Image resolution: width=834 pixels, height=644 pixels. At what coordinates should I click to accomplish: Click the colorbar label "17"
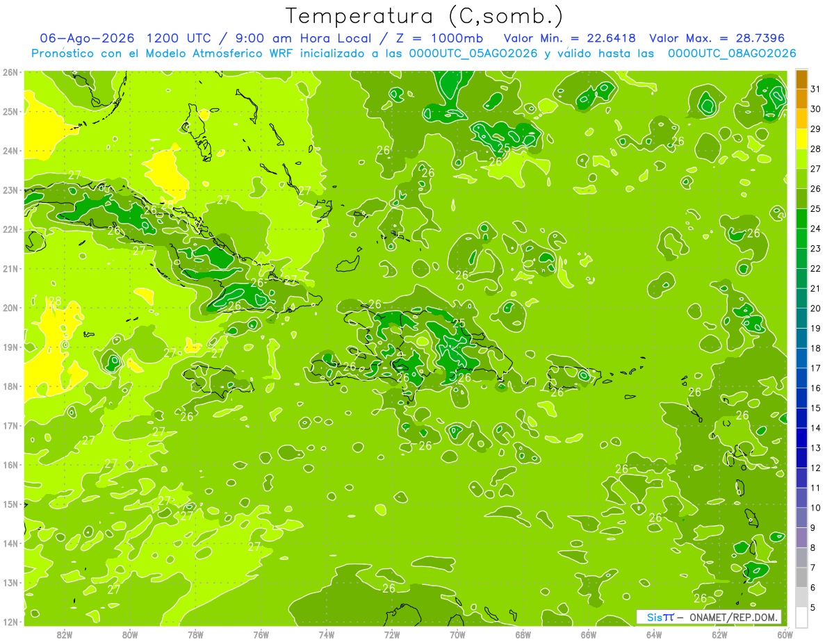tap(816, 368)
